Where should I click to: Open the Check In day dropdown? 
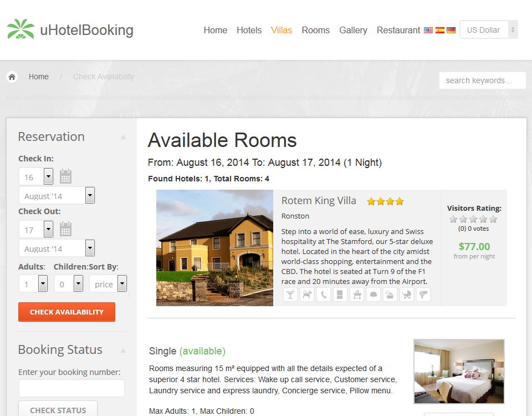[x=37, y=176]
